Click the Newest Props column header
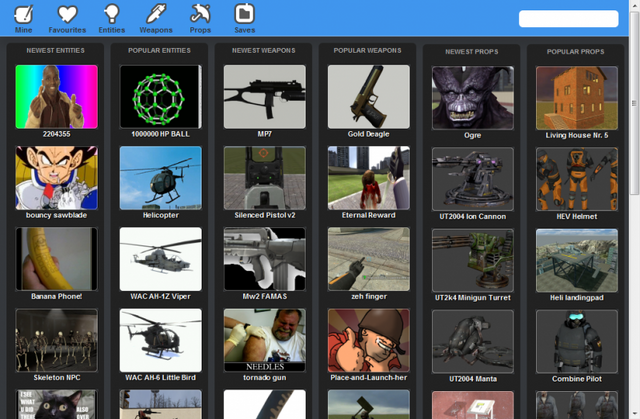This screenshot has width=640, height=419. [x=472, y=52]
